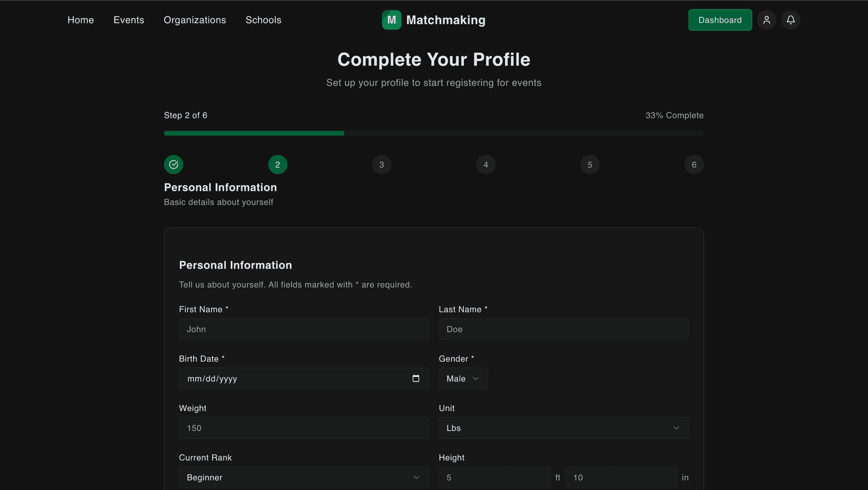This screenshot has height=490, width=868.
Task: Open the Gender dropdown showing Male
Action: click(x=463, y=378)
